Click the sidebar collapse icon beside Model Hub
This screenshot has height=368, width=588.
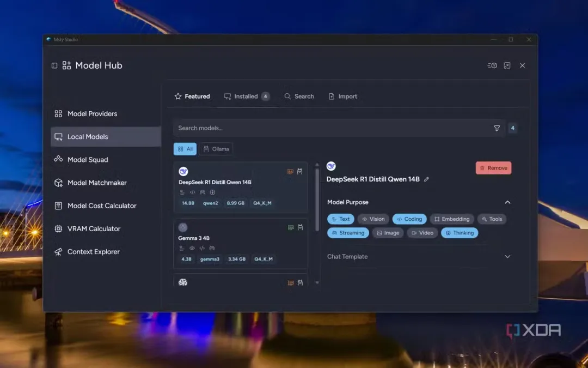[54, 66]
